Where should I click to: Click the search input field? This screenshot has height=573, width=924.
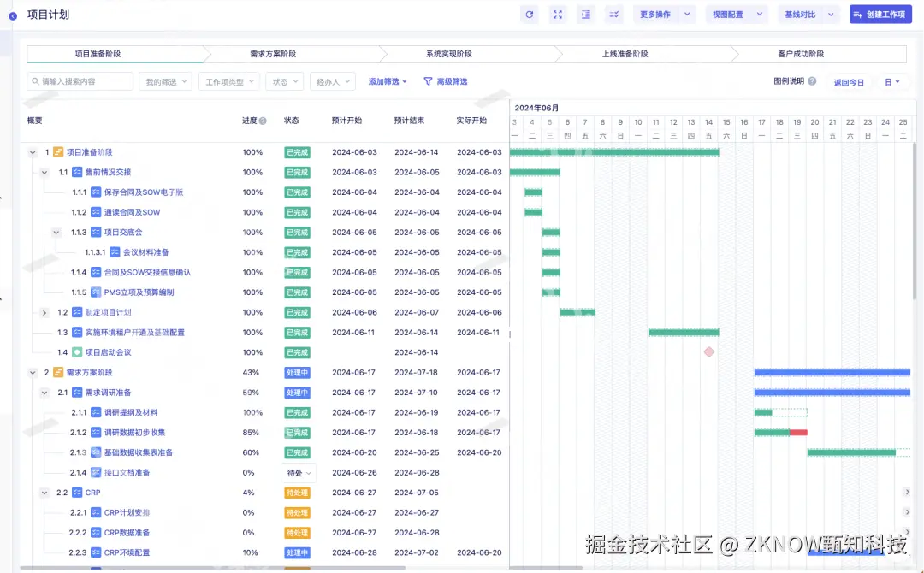[x=80, y=81]
